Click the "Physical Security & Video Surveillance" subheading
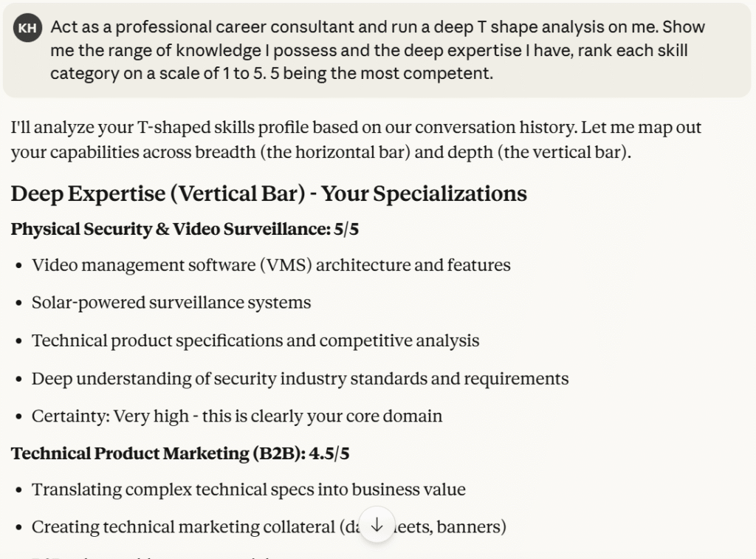Viewport: 756px width, 559px height. [169, 229]
